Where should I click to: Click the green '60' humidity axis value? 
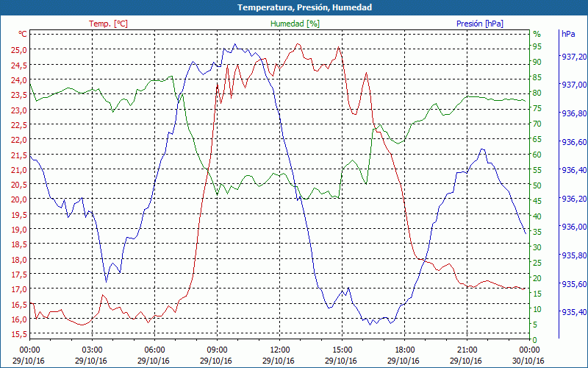pyautogui.click(x=537, y=155)
